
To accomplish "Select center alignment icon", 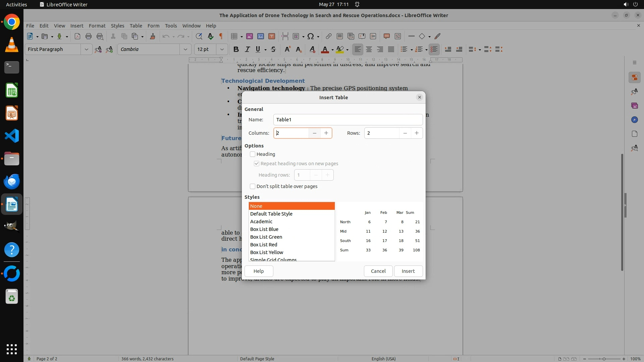I will pyautogui.click(x=369, y=49).
